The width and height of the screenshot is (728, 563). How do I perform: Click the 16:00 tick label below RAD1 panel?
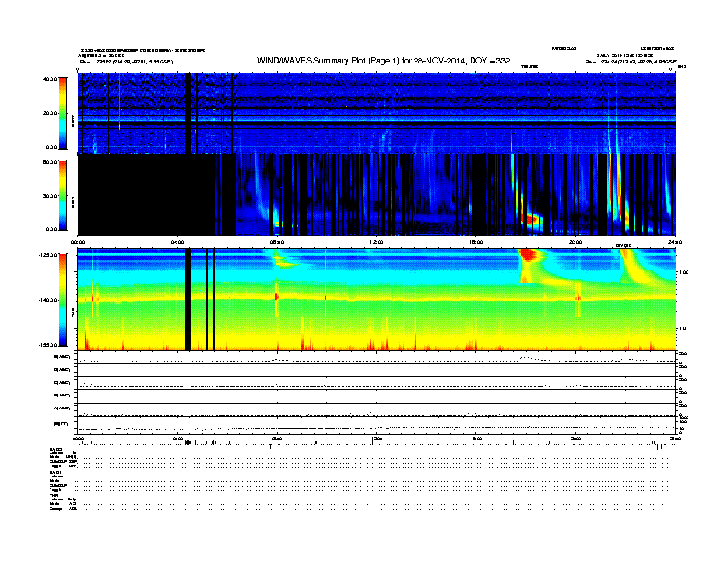coord(476,242)
